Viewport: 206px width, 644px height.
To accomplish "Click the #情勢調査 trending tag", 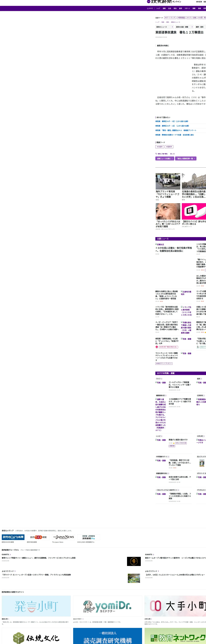I will point(181,18).
